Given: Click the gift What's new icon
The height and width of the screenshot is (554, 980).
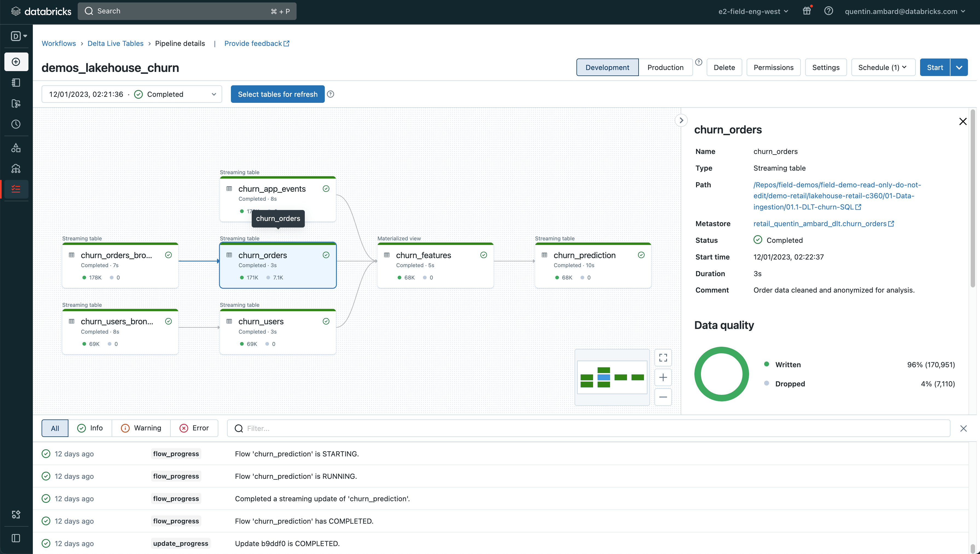Looking at the screenshot, I should click(807, 11).
